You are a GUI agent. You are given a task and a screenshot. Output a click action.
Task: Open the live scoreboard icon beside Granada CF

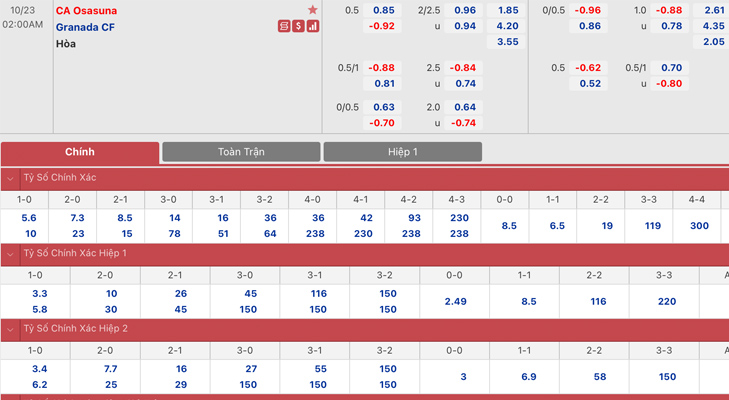tap(284, 27)
